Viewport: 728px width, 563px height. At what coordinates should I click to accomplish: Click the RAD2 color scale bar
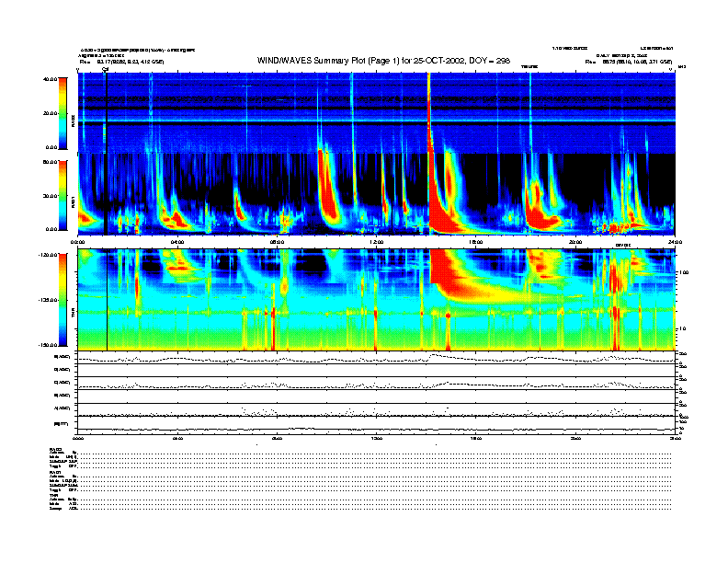[x=63, y=113]
